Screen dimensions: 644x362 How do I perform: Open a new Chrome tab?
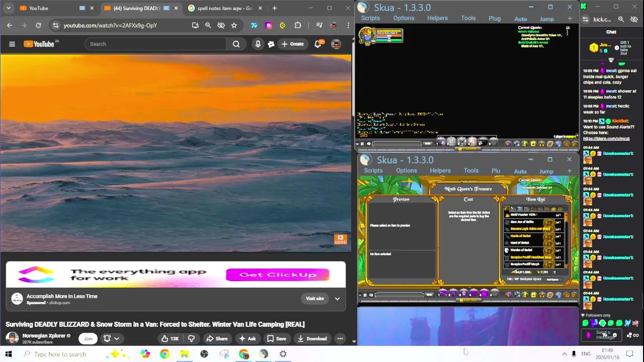(x=274, y=8)
